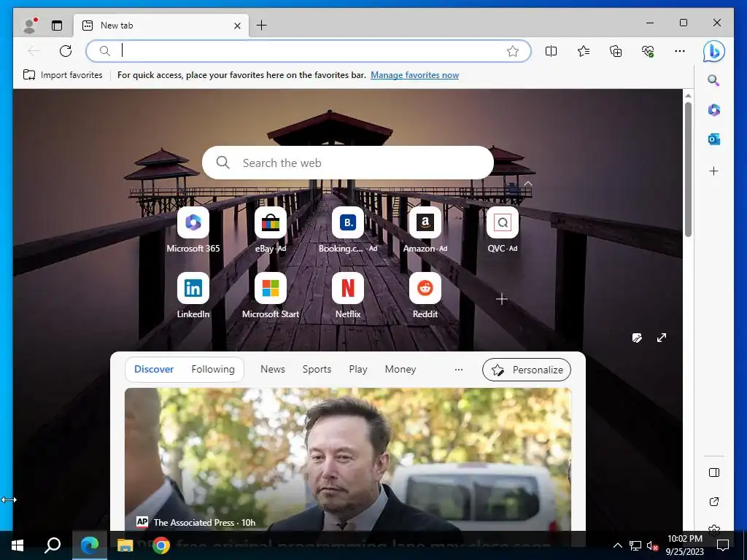
Task: Open the Collections icon
Action: point(616,51)
